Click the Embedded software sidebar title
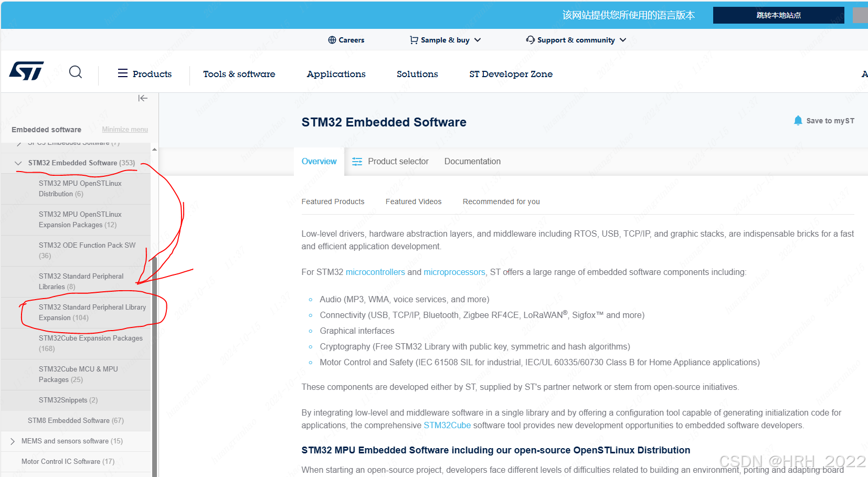This screenshot has height=477, width=868. coord(46,130)
